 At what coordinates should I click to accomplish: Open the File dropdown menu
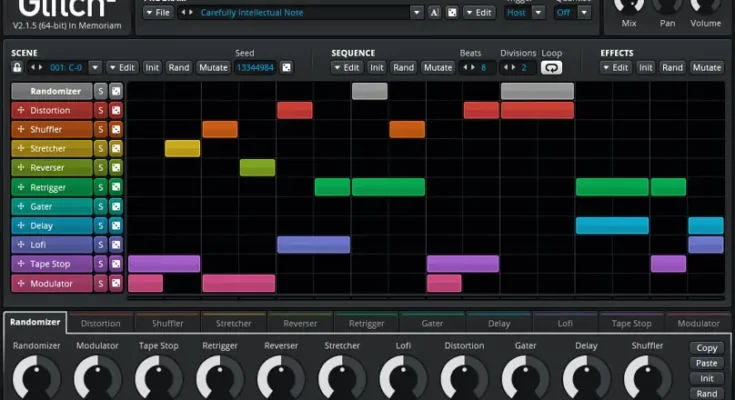pyautogui.click(x=158, y=13)
